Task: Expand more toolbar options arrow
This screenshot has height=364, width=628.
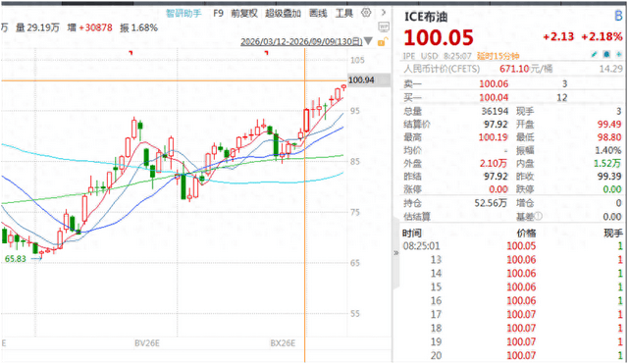Action: (x=384, y=13)
